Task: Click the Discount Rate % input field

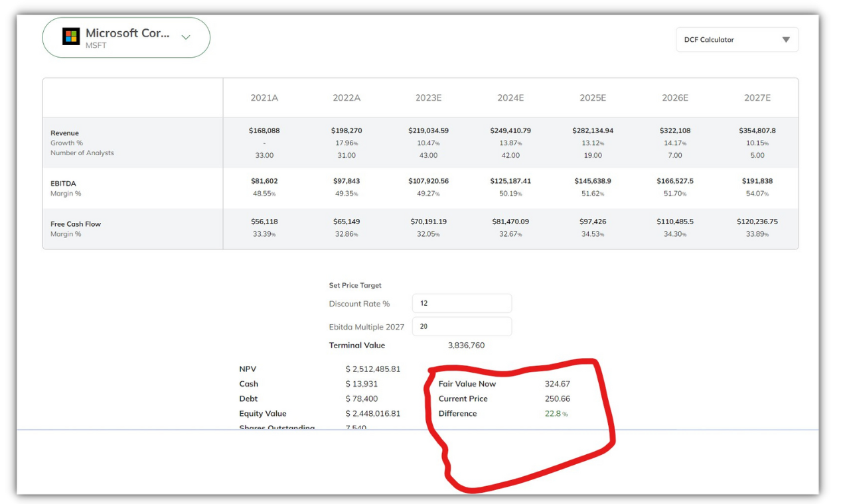Action: [462, 304]
